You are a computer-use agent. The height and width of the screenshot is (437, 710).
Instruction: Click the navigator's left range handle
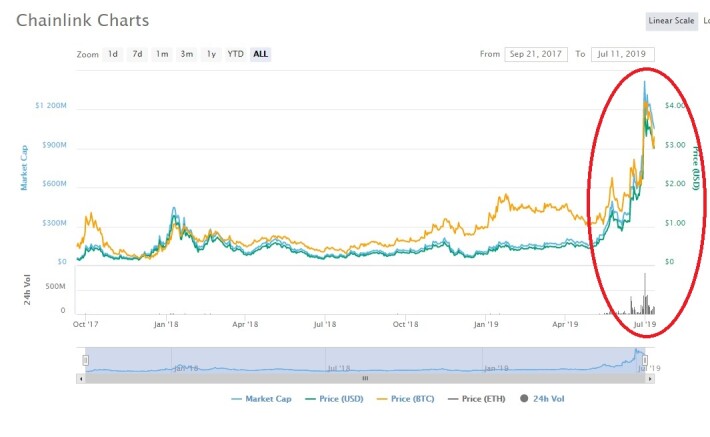point(86,360)
